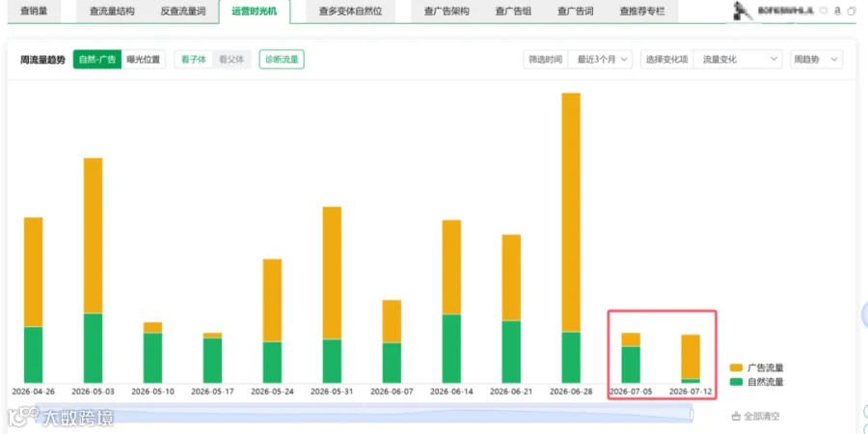Click the orange bar for 2026-06-21

511,278
